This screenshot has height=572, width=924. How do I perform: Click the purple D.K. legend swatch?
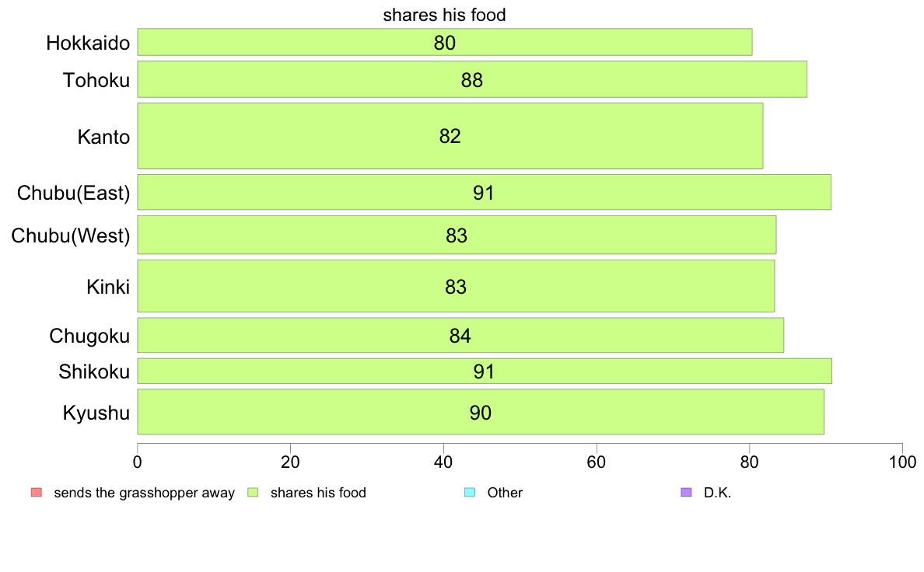[x=686, y=493]
